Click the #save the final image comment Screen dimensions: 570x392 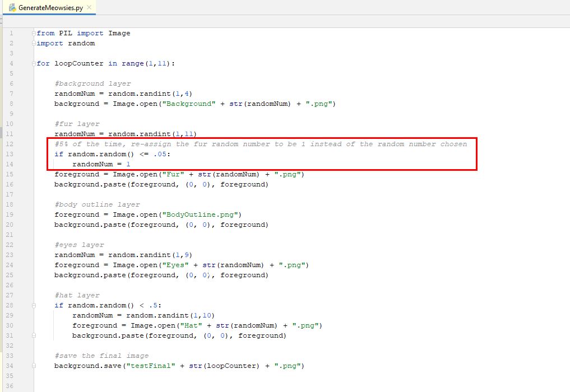click(x=101, y=356)
